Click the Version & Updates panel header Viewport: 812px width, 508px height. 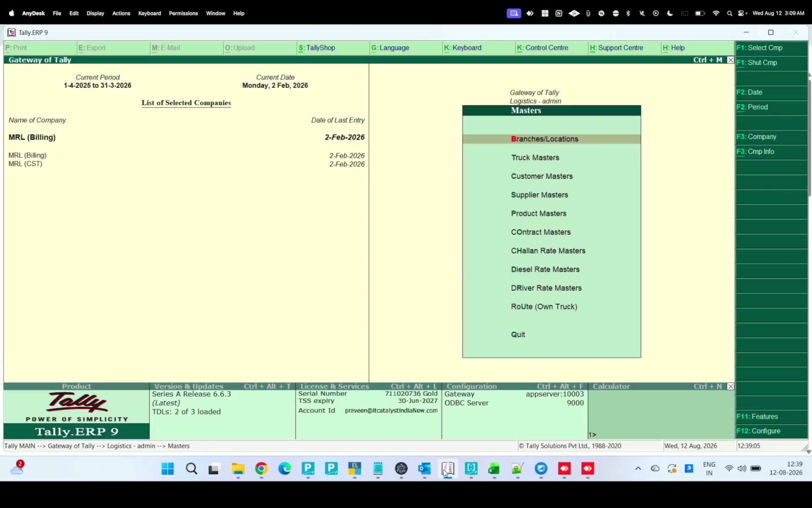[x=222, y=387]
